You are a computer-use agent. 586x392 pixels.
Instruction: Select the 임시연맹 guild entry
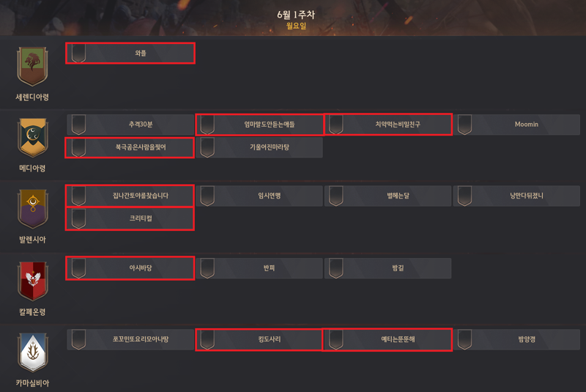[259, 196]
